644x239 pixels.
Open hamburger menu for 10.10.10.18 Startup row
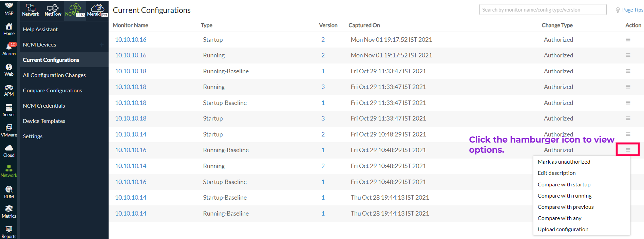628,118
